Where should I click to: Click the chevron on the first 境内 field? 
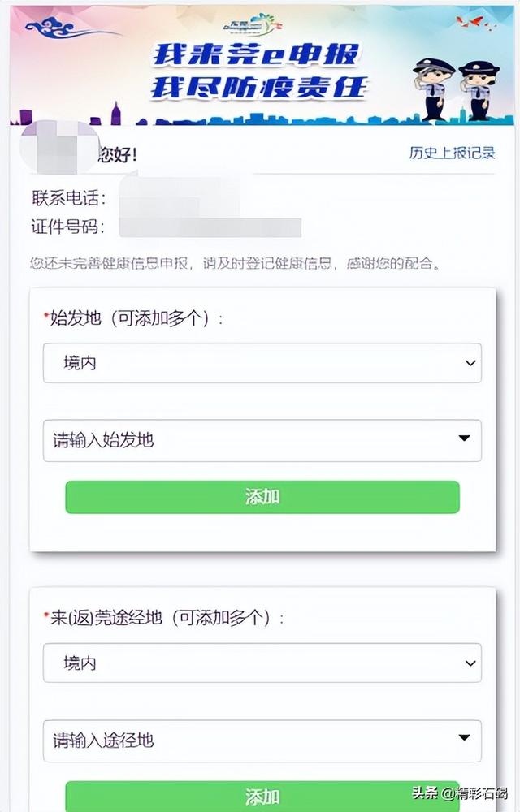point(470,363)
